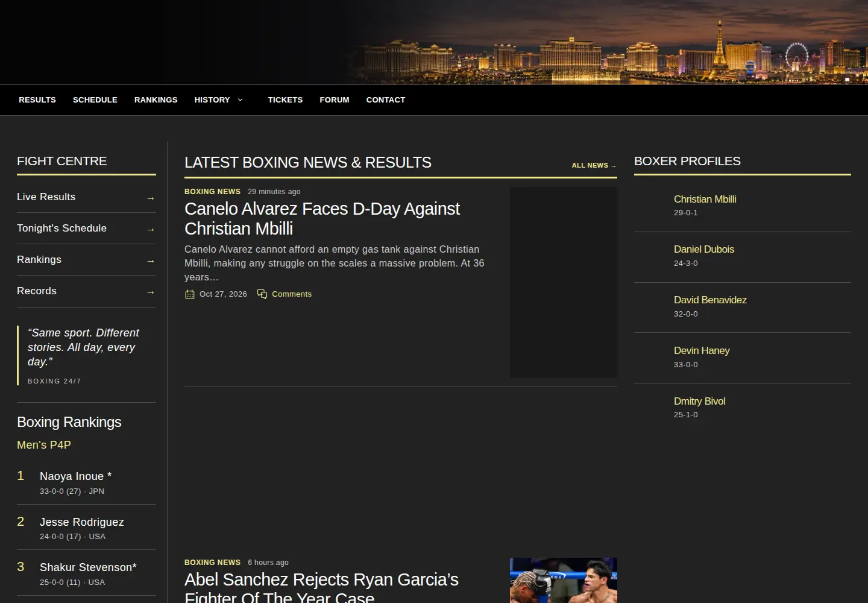Viewport: 868px width, 603px height.
Task: Click Dmitry Bivol's record '25-1-0'
Action: (x=686, y=415)
